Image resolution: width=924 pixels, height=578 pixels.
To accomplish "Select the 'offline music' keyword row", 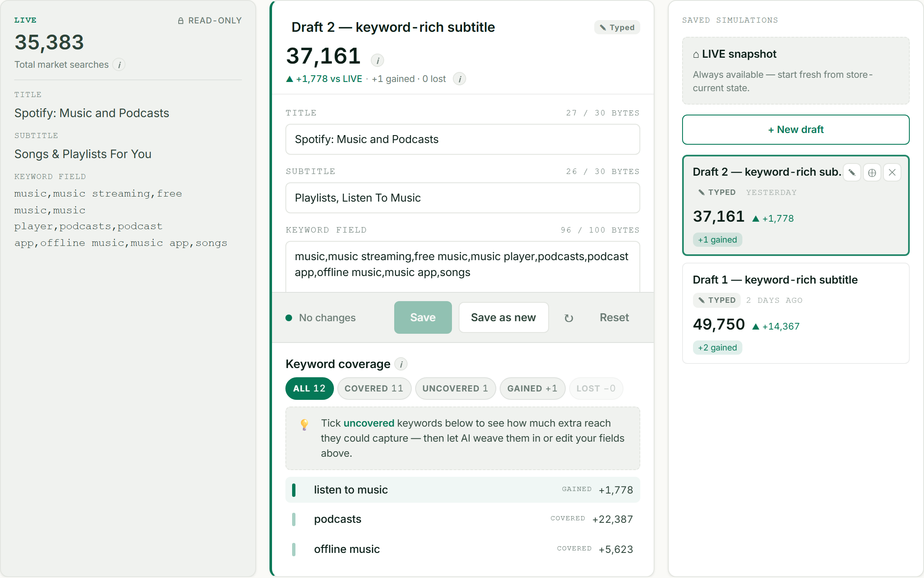I will [462, 549].
